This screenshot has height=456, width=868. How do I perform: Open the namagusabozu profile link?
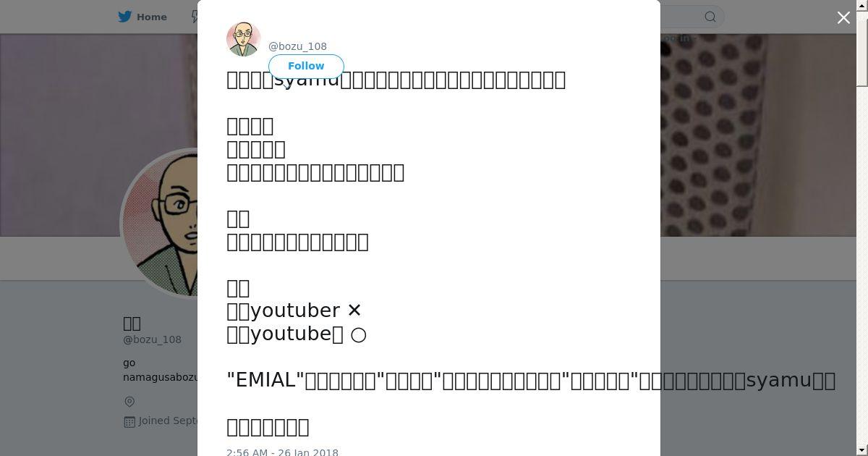coord(160,377)
